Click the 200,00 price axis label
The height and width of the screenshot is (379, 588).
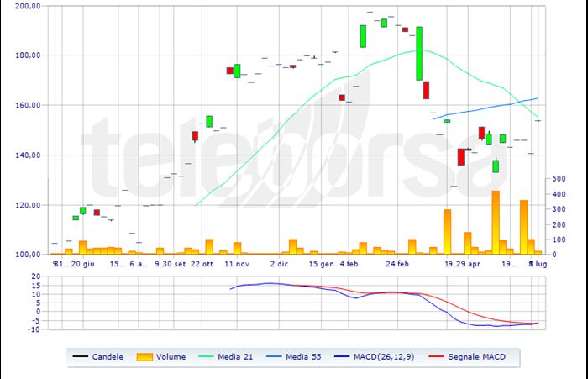click(28, 6)
